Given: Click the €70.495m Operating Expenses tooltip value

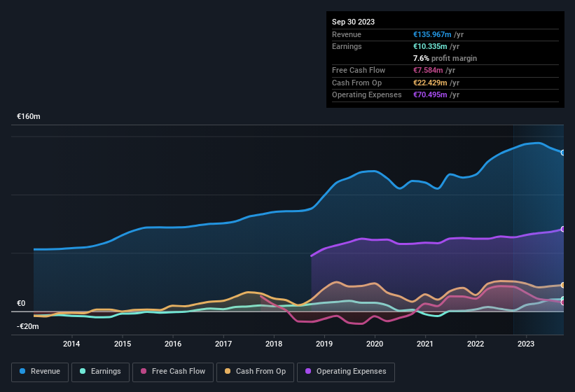Looking at the screenshot, I should 430,94.
